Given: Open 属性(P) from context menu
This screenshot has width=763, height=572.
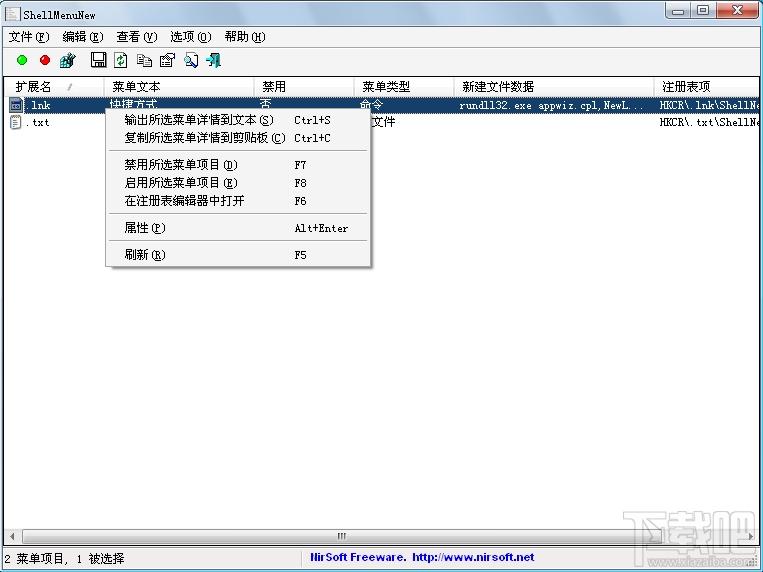Looking at the screenshot, I should click(x=238, y=228).
